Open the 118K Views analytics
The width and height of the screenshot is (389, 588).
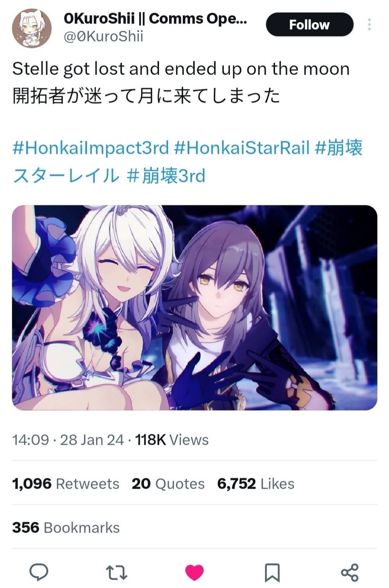(172, 440)
